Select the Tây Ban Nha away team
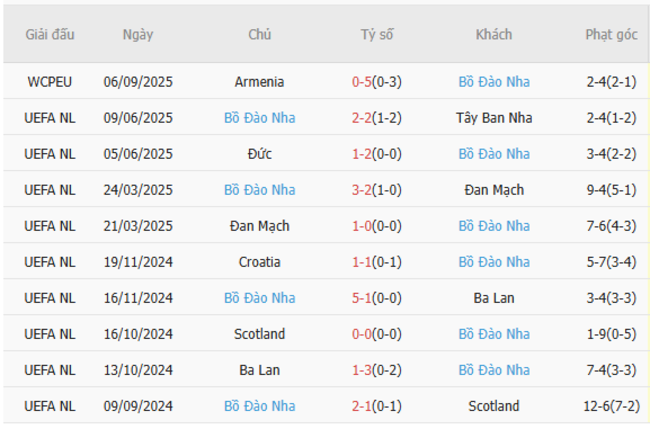 494,118
